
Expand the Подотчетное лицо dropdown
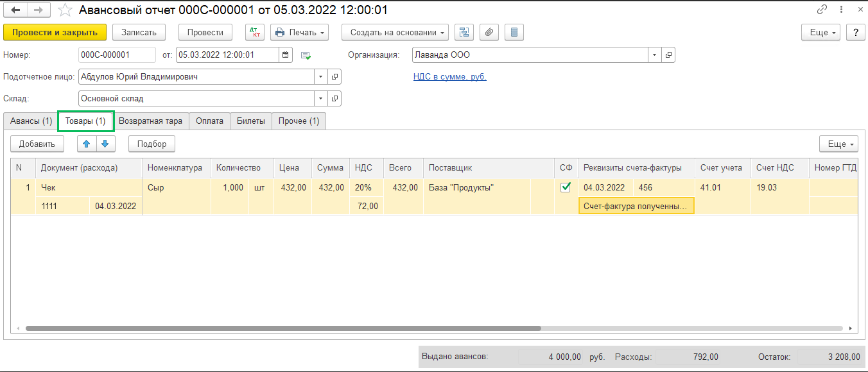pos(320,77)
